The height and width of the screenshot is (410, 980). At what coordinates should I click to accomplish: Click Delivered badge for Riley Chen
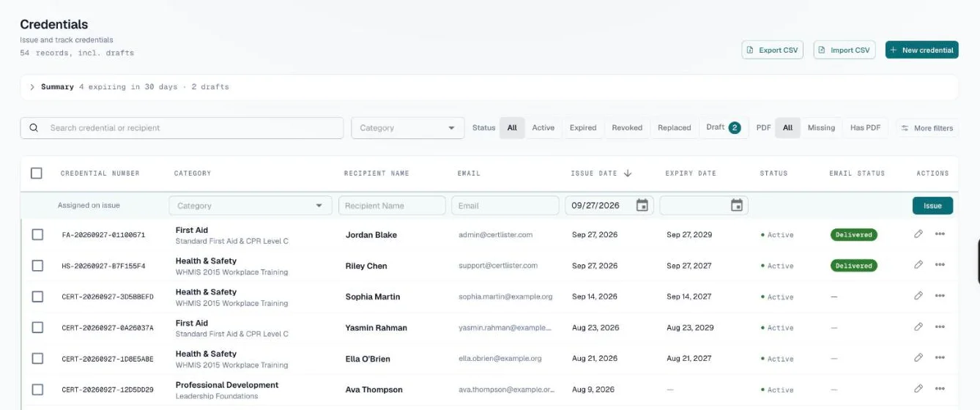click(854, 266)
